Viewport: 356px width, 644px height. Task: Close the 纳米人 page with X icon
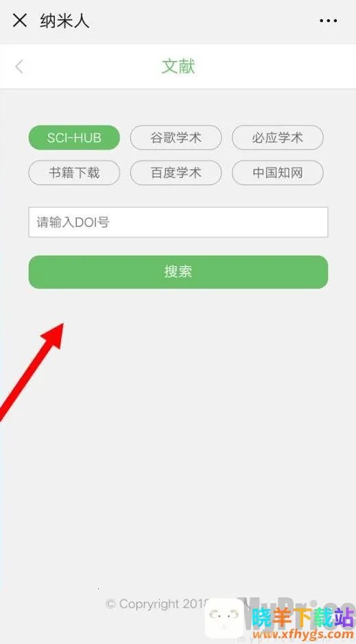[20, 20]
